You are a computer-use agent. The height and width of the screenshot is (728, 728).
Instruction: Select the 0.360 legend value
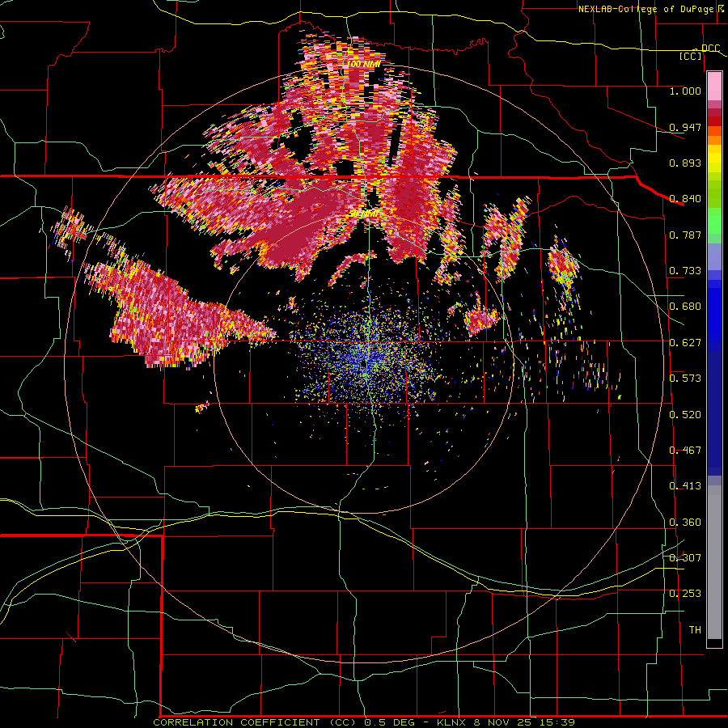click(x=685, y=523)
